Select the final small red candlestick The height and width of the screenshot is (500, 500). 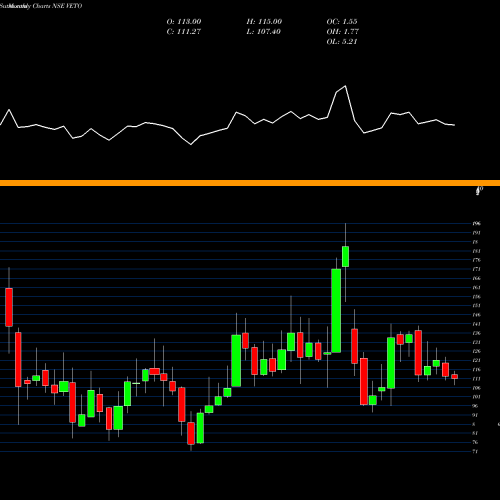(454, 376)
